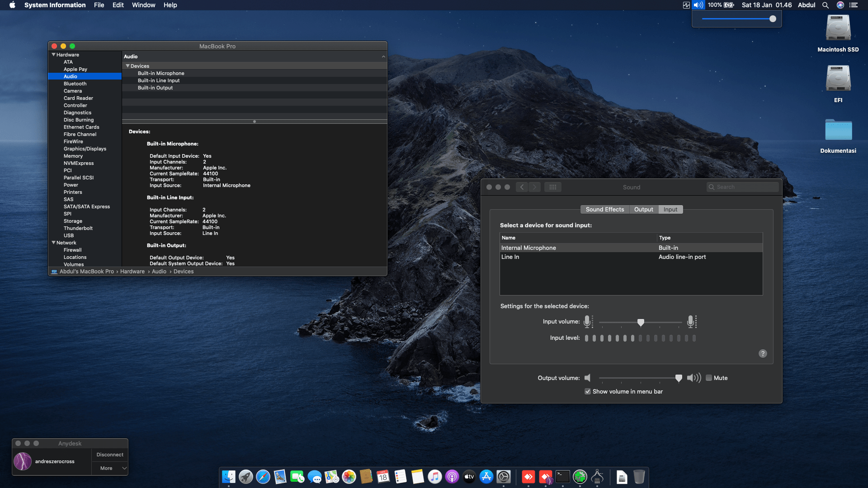Open Notification Center in menu bar

click(854, 5)
